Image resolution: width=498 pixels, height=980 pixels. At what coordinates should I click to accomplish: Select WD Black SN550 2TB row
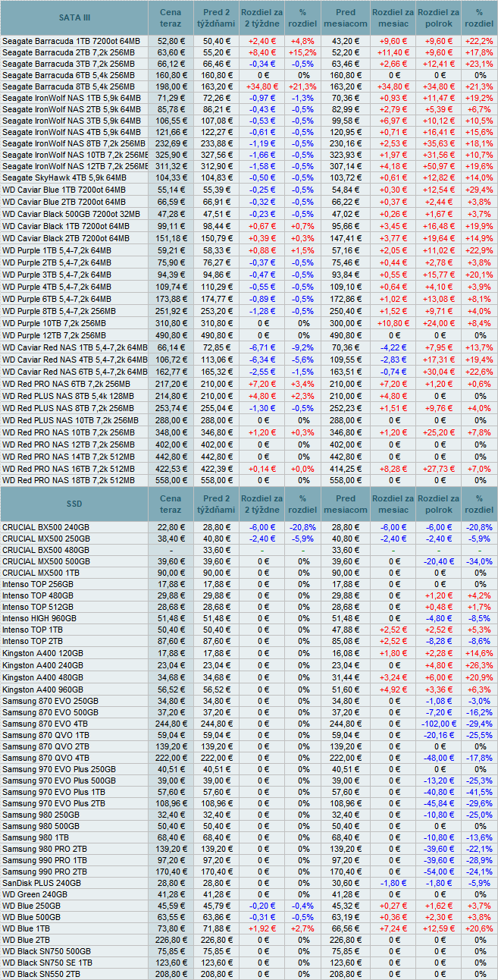[249, 974]
